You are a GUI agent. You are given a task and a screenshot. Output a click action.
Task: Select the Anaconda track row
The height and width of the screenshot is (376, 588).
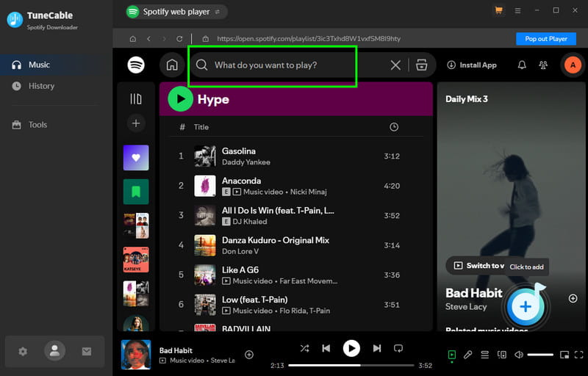click(x=296, y=186)
